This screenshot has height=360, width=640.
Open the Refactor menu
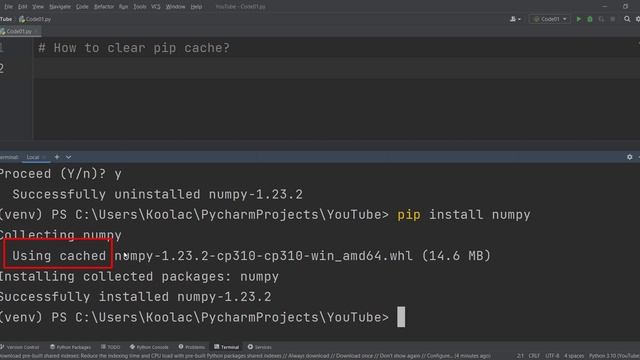point(104,7)
